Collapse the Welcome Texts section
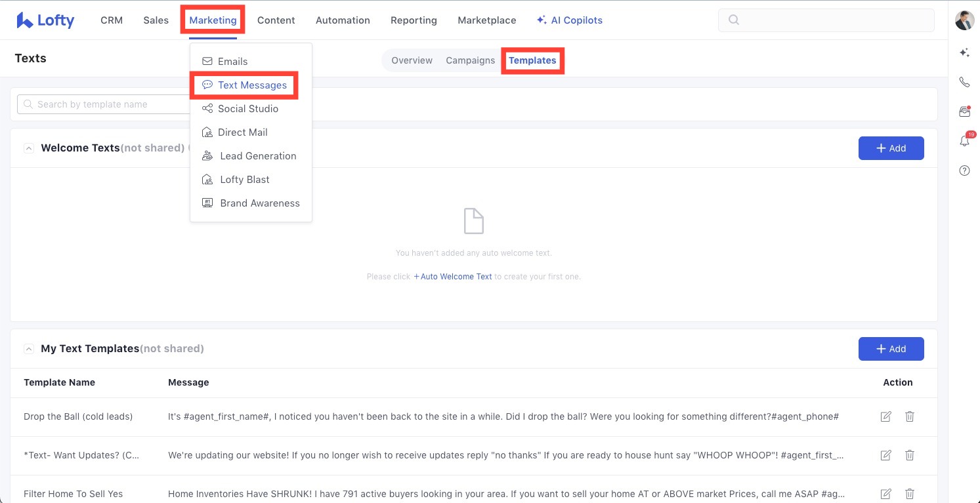The height and width of the screenshot is (503, 980). [29, 148]
